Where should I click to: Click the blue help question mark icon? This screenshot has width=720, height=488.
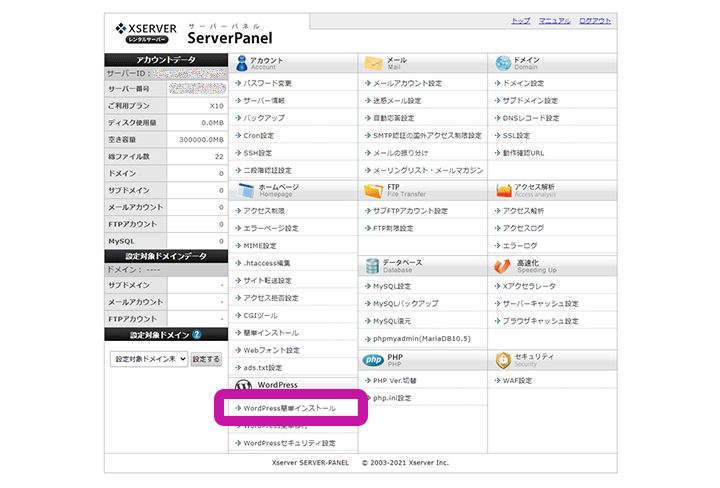coord(197,335)
